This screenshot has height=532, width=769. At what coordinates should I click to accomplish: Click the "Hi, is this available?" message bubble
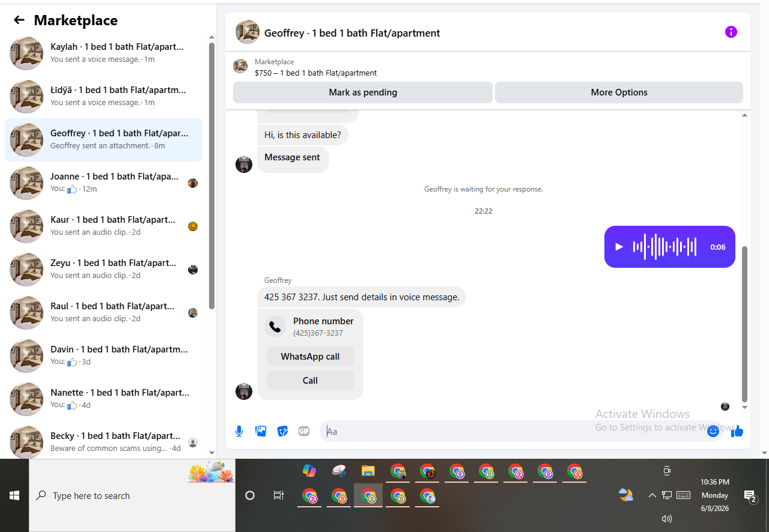pyautogui.click(x=303, y=135)
